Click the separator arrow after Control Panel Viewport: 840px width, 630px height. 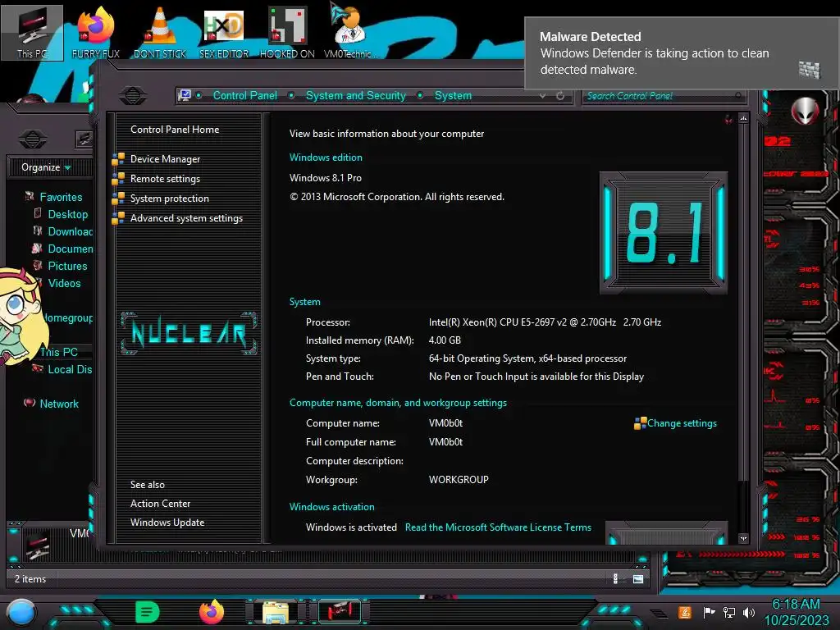[x=291, y=95]
